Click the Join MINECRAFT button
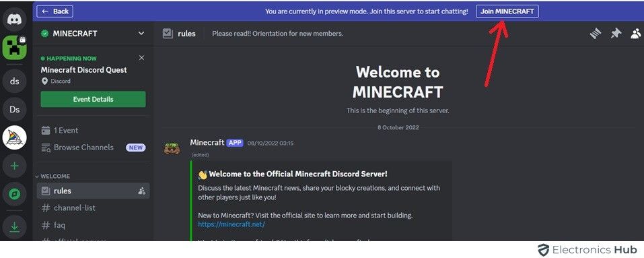Viewport: 644px width, 258px height. pyautogui.click(x=507, y=11)
